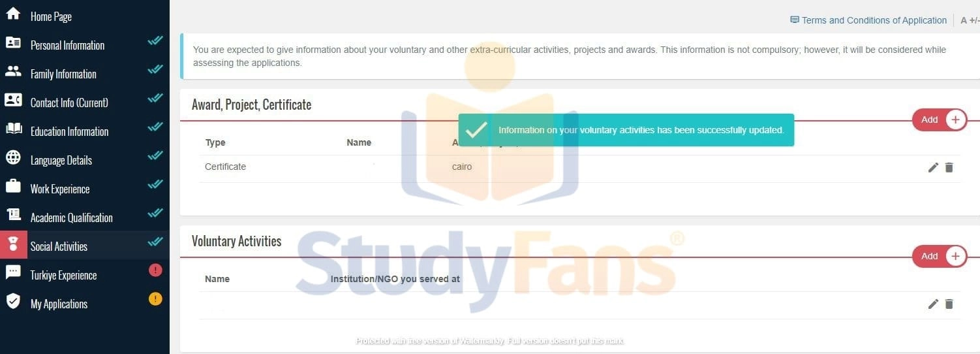The image size is (980, 354).
Task: Add a new Voluntary Activity
Action: [x=940, y=256]
